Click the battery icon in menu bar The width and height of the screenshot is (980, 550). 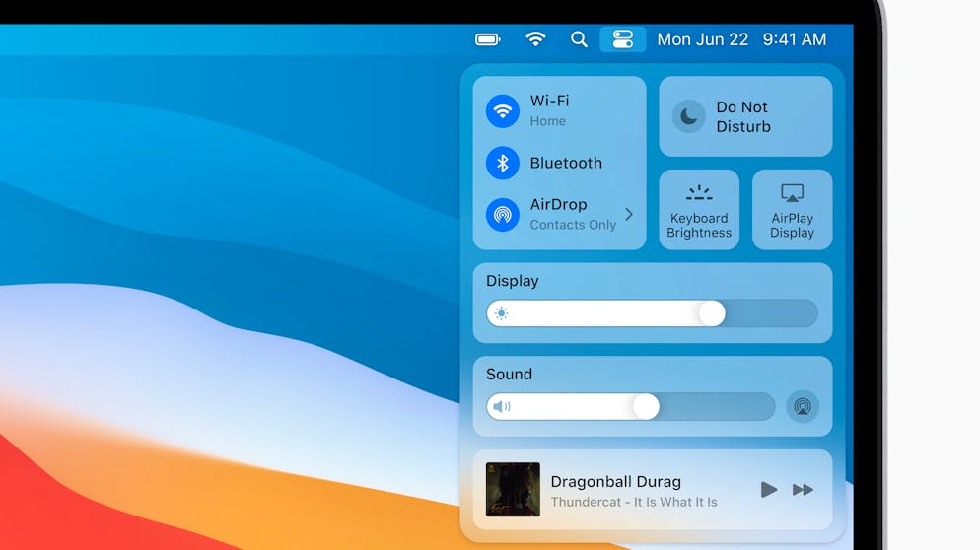pos(487,39)
